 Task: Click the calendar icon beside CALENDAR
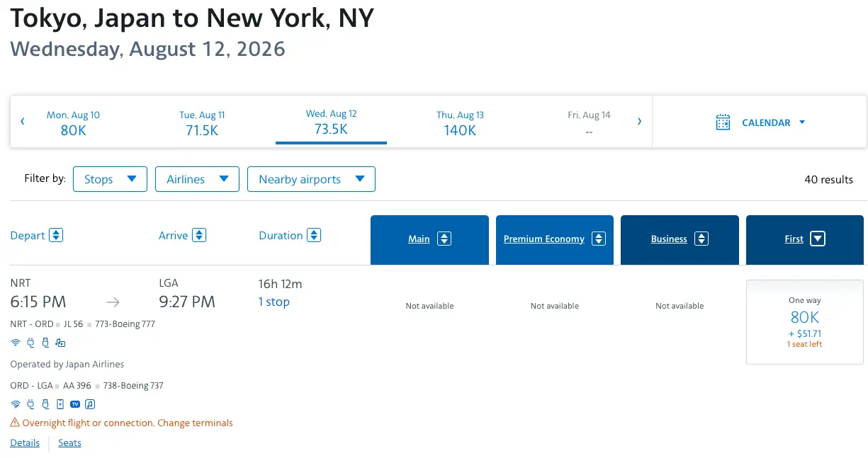(723, 122)
